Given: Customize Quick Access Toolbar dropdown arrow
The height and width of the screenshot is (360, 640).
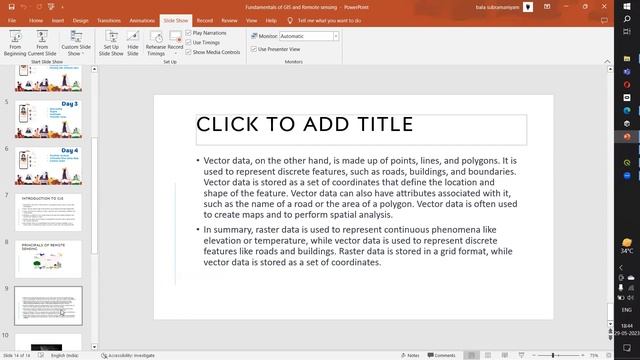Looking at the screenshot, I should point(62,7).
